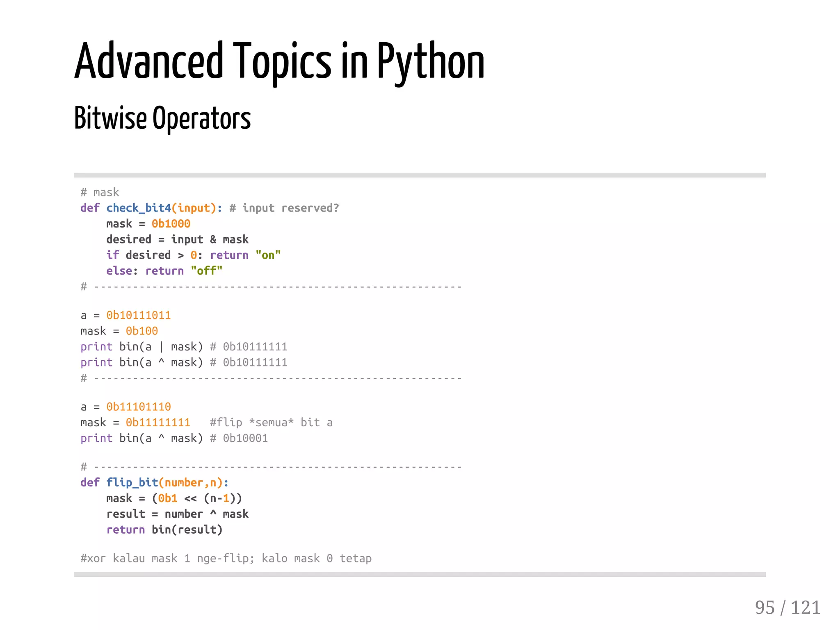Click the 'print bin(a | mask)' line
The width and height of the screenshot is (840, 630).
click(x=142, y=347)
